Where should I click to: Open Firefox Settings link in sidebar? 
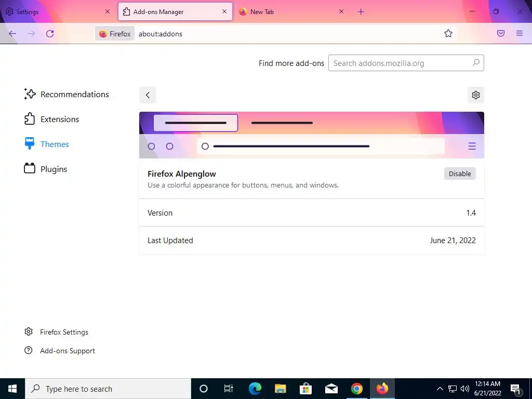click(x=56, y=332)
